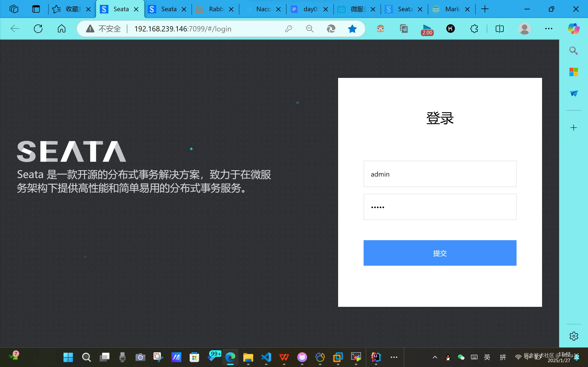Open a new browser tab
This screenshot has height=367, width=588.
485,9
